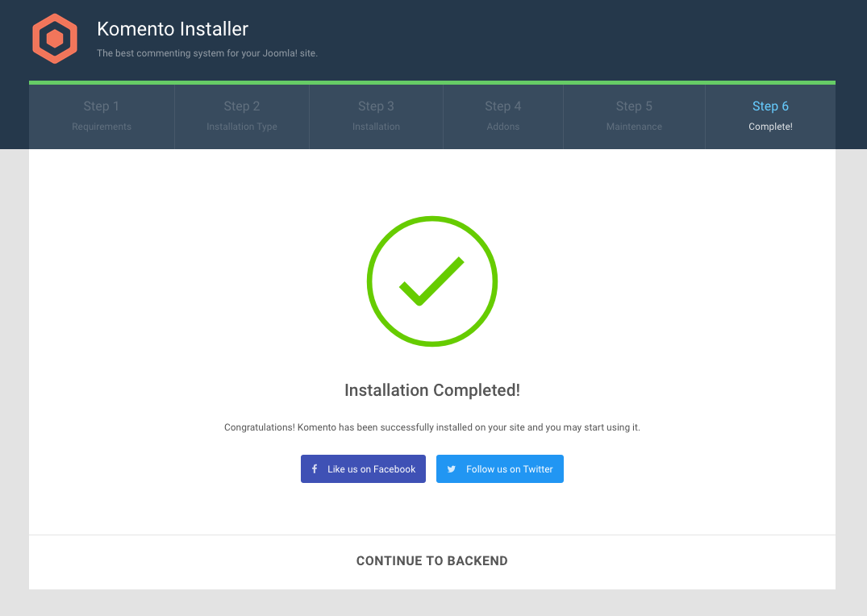Click the Komento Installer title

[x=173, y=29]
